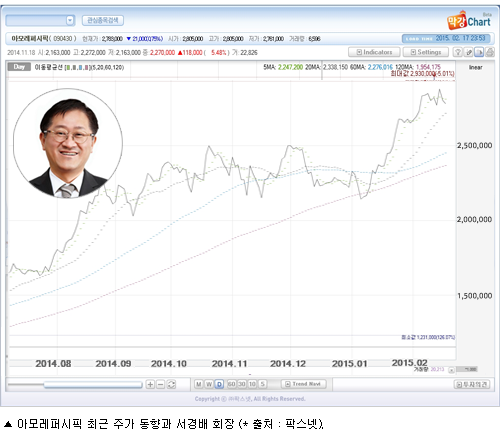Viewport: 500px width, 438px height.
Task: Toggle the side panel arrow icon
Action: [479, 52]
